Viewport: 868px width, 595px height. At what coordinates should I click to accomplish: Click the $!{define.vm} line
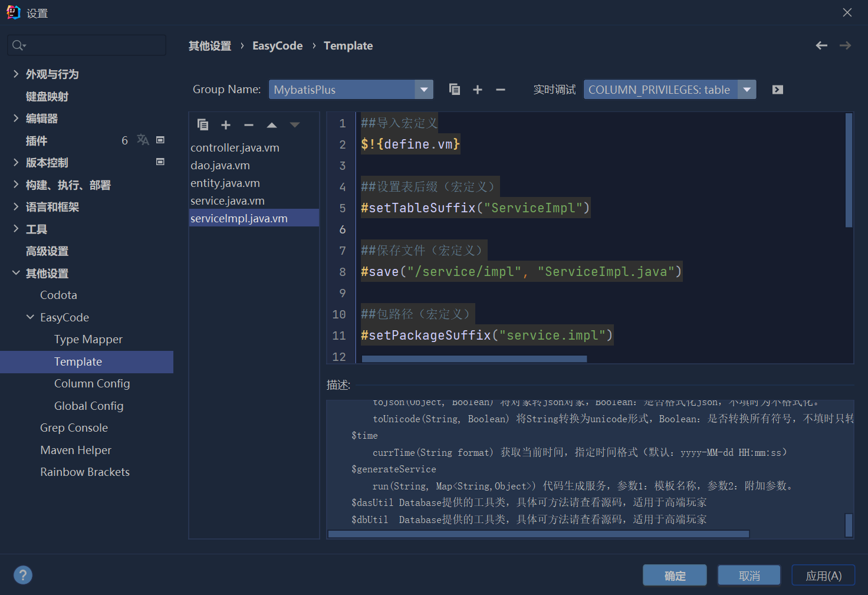coord(410,144)
